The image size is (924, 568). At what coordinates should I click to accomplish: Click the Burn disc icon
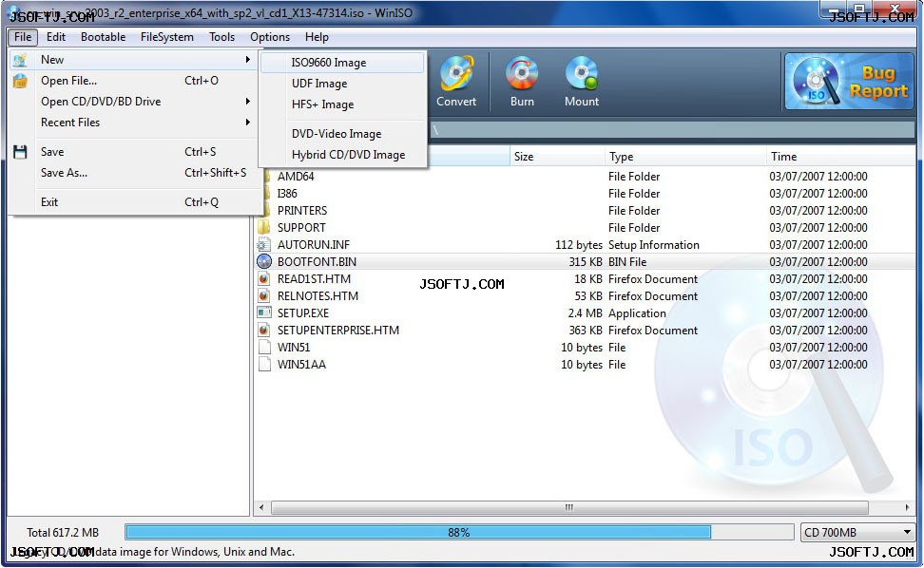522,73
